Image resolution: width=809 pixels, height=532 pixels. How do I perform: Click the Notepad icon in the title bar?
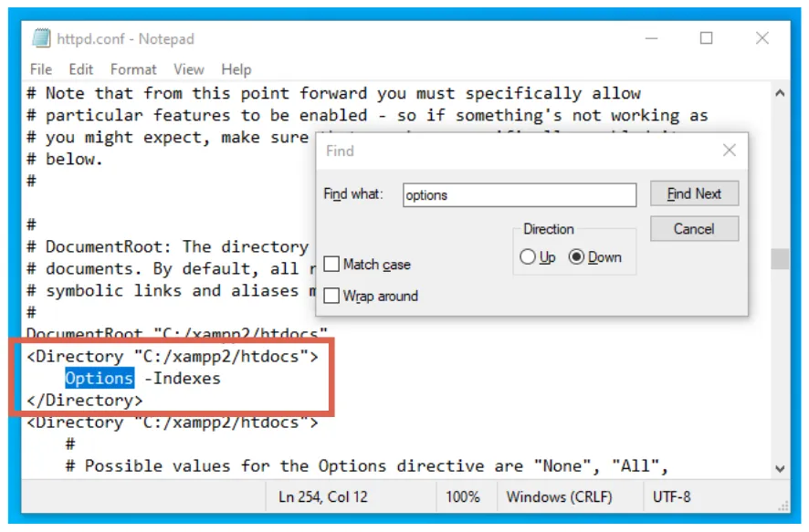click(x=40, y=38)
